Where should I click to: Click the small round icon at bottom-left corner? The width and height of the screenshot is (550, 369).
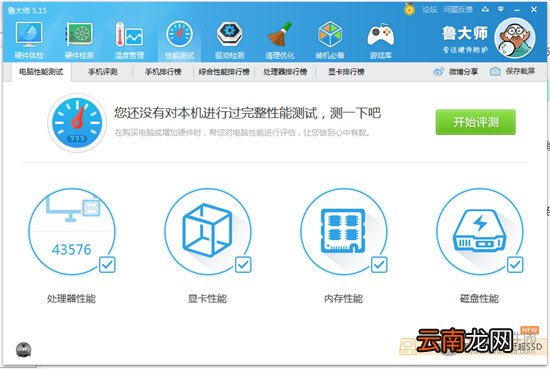[x=24, y=350]
